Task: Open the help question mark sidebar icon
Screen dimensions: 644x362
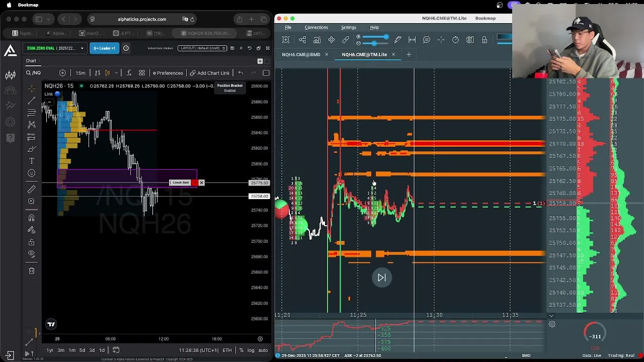Action: (10, 137)
